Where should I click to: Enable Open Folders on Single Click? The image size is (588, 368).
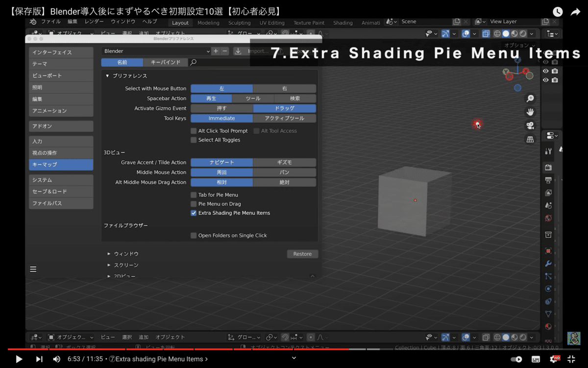coord(194,236)
